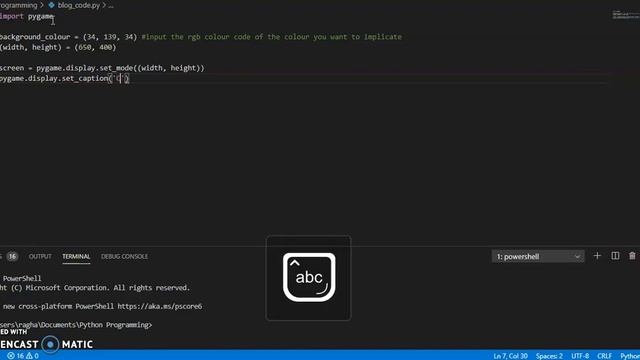Change indentation via Spaces: 2
This screenshot has width=640, height=360.
(549, 356)
